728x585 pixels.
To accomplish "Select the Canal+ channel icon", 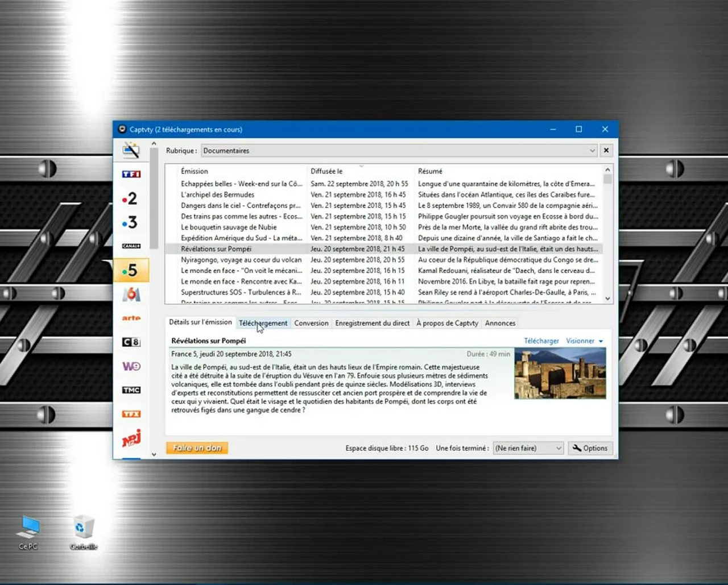I will pos(131,246).
